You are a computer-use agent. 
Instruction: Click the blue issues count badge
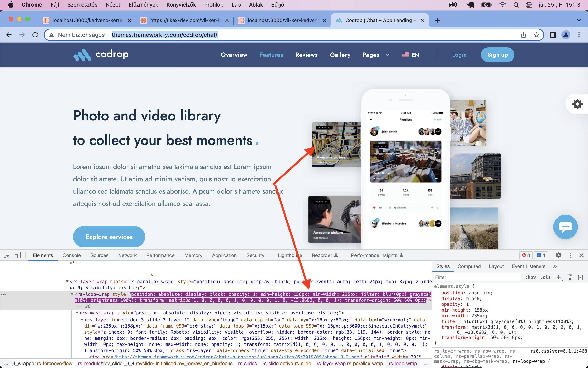(541, 255)
